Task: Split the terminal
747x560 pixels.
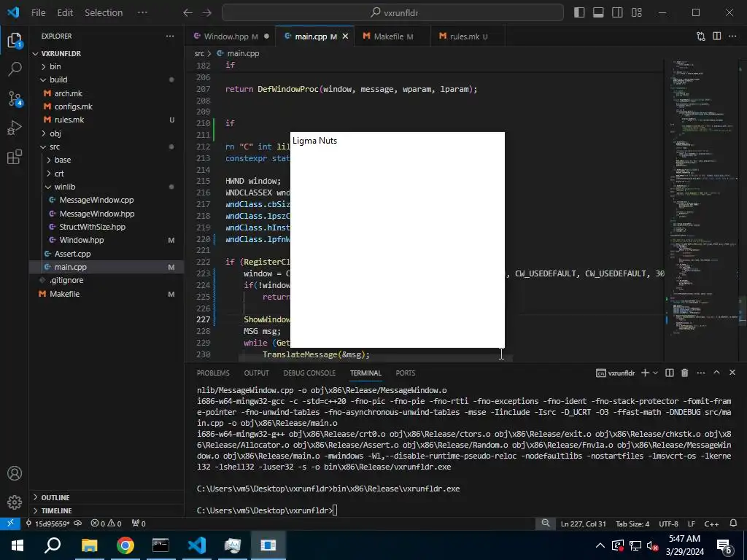Action: [670, 373]
